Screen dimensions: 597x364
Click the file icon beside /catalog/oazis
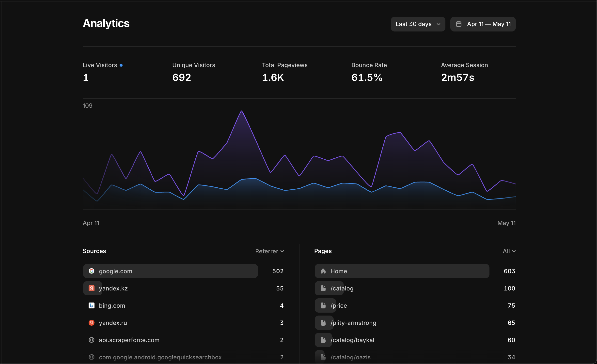(323, 357)
